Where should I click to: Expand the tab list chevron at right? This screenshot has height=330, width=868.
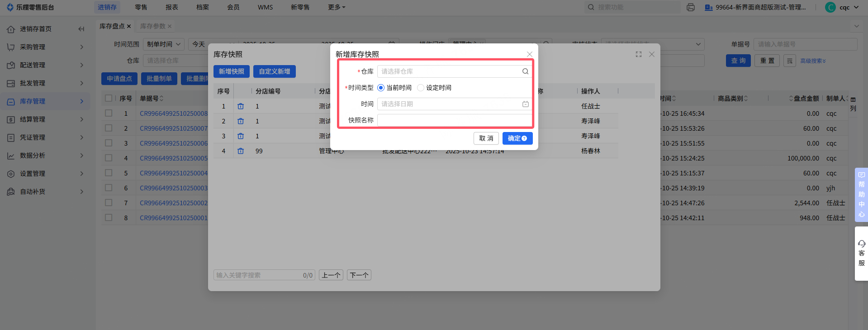(857, 26)
